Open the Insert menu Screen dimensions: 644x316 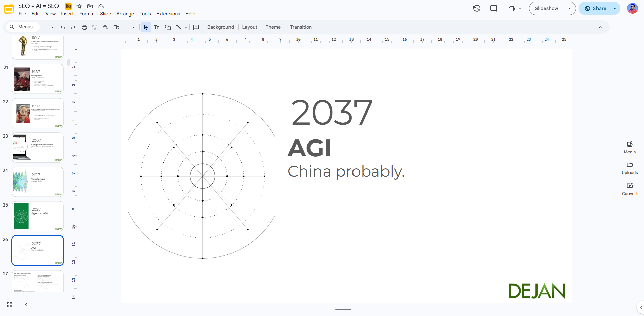click(67, 14)
